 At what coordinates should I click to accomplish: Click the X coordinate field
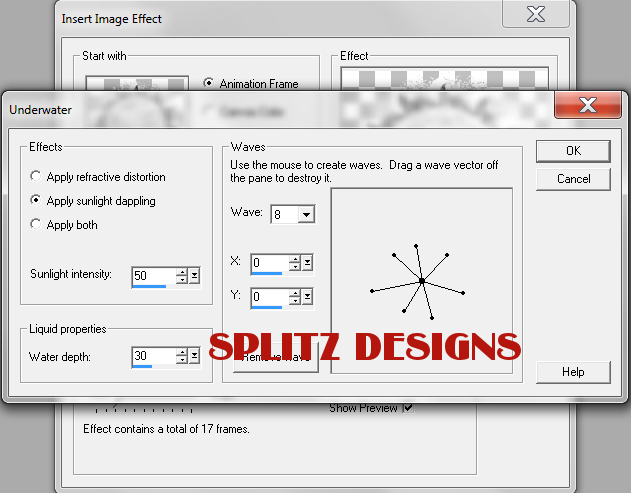[x=270, y=263]
